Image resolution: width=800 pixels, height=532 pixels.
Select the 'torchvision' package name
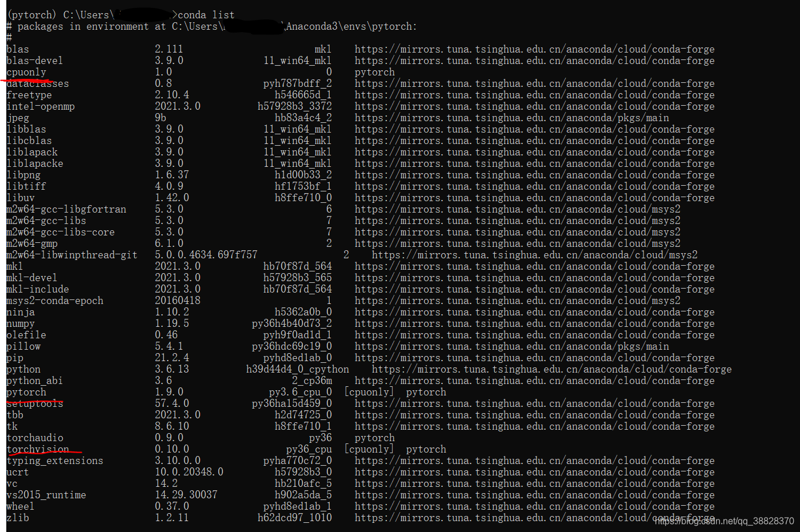point(38,449)
